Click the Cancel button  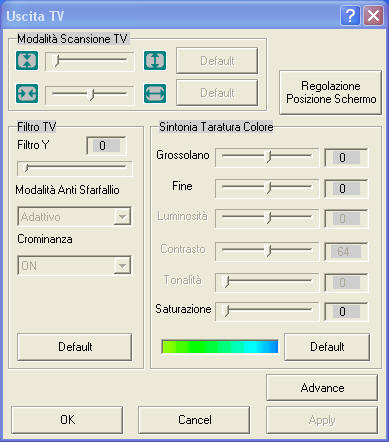point(194,420)
